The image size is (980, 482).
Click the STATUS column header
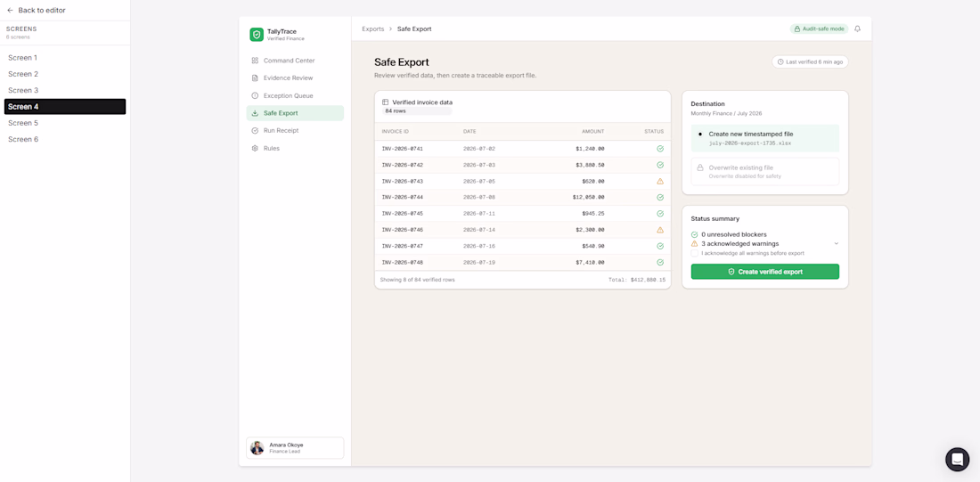[x=655, y=131]
